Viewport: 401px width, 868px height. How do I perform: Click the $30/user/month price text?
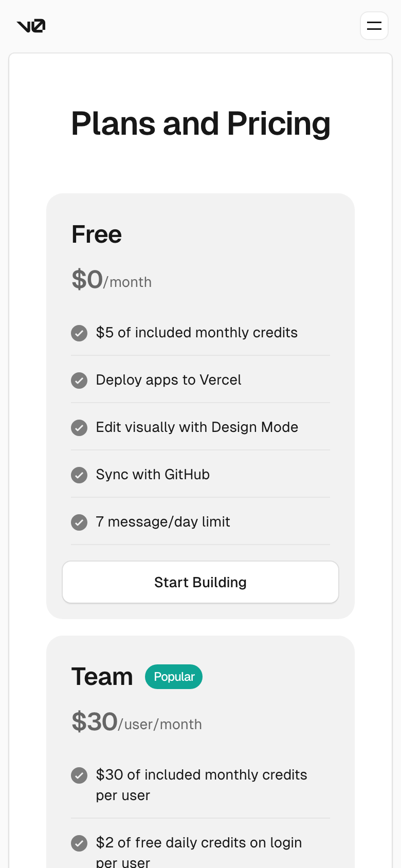[x=137, y=722]
